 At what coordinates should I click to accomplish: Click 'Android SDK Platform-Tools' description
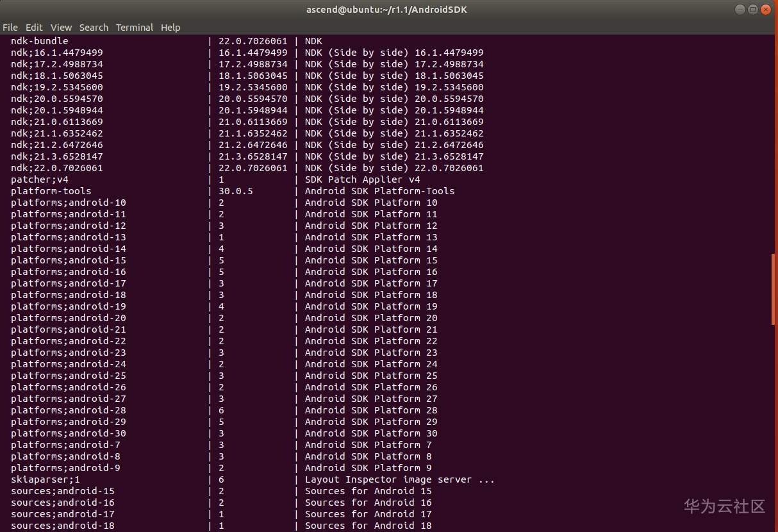click(x=380, y=191)
